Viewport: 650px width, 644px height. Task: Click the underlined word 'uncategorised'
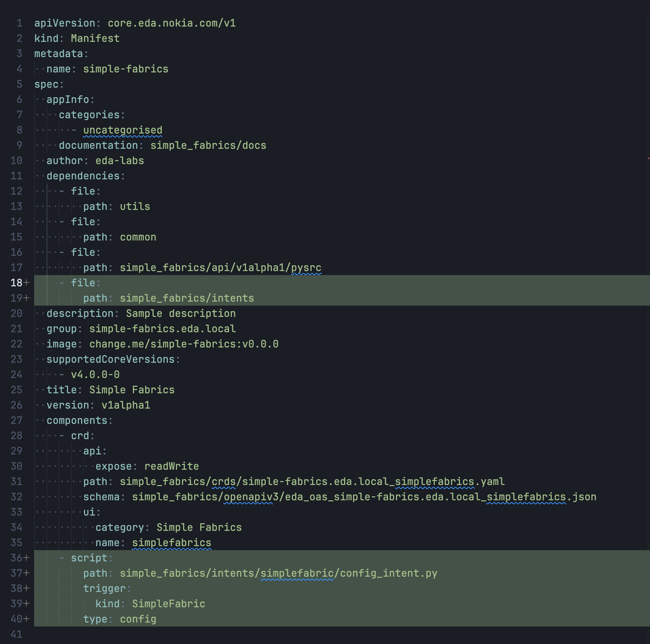coord(123,130)
